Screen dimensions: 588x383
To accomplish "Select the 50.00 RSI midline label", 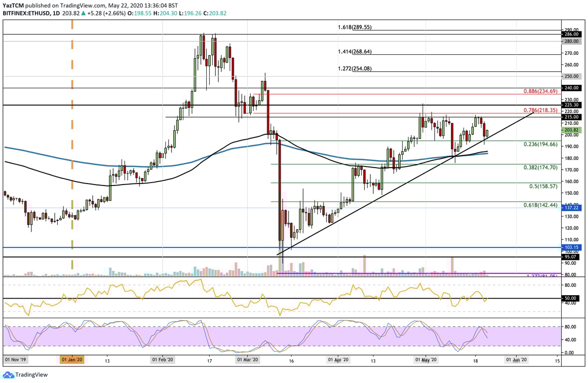I will (x=570, y=298).
